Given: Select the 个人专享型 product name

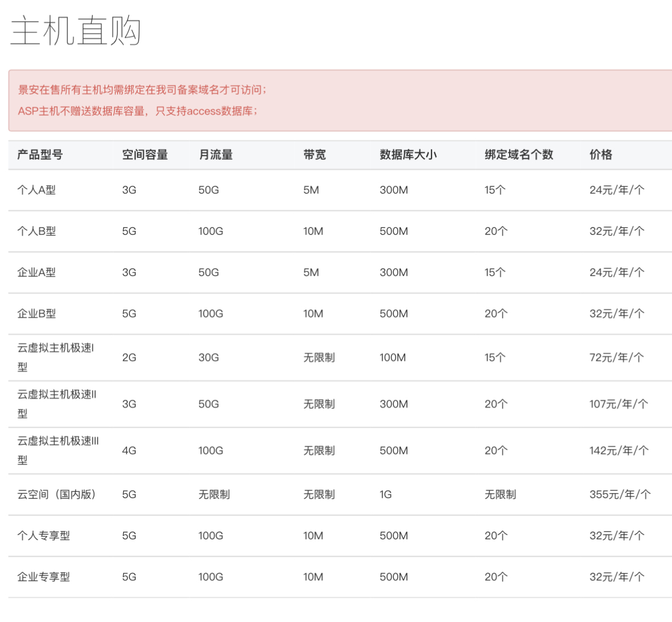Looking at the screenshot, I should click(43, 535).
